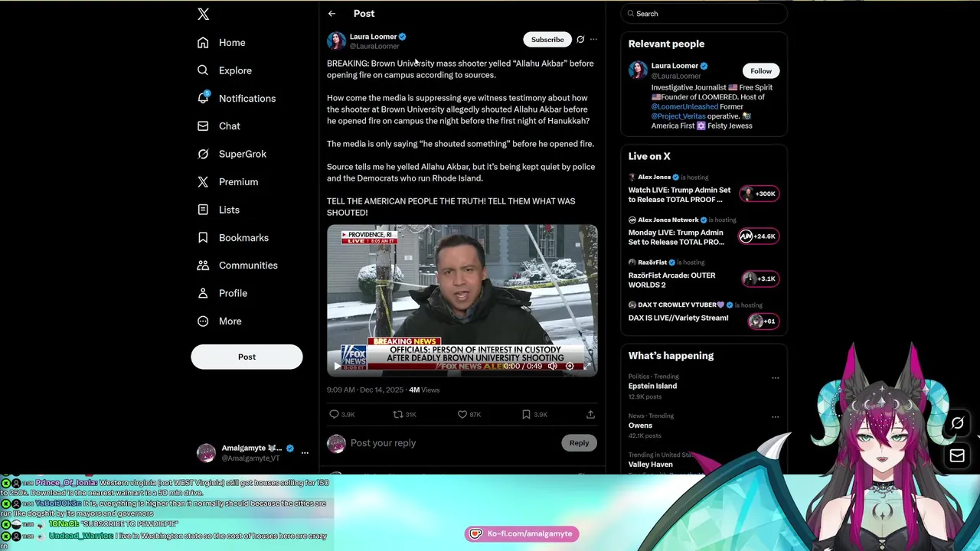Play the Fox News video

click(x=337, y=367)
